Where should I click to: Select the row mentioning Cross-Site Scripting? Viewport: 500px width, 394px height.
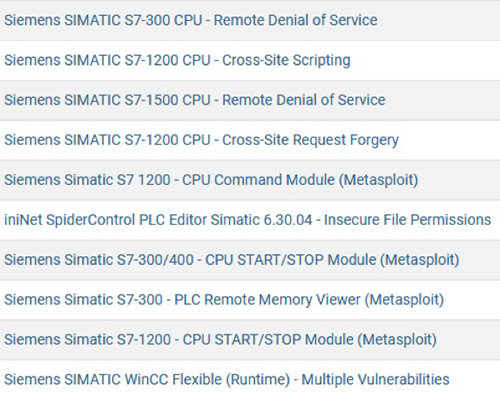pos(250,60)
